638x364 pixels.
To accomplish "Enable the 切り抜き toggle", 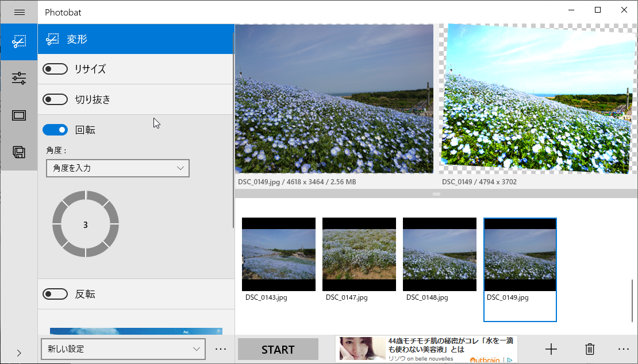I will [x=55, y=99].
